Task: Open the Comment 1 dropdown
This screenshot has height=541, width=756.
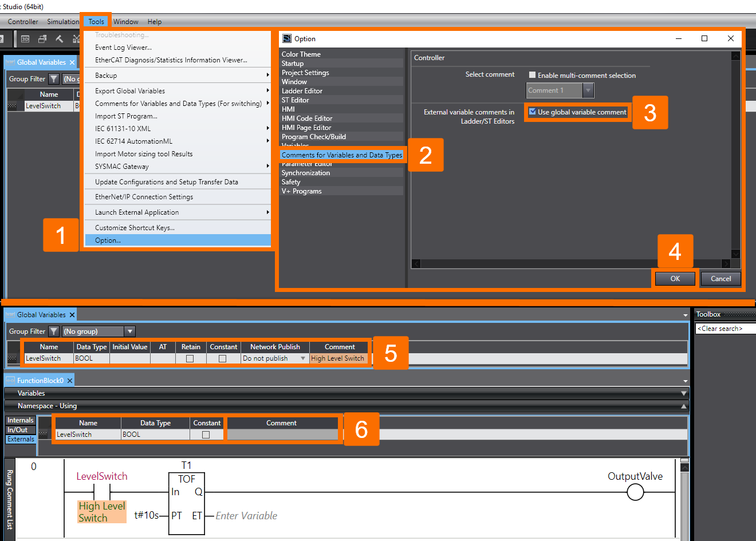Action: click(x=588, y=90)
